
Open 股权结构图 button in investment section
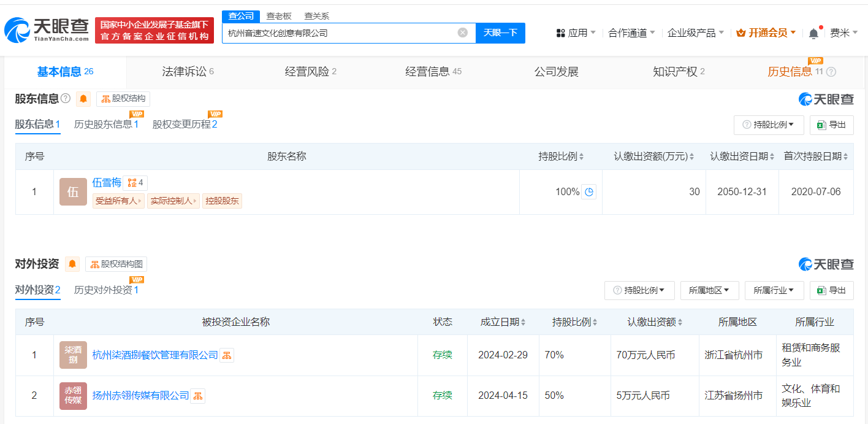pyautogui.click(x=116, y=264)
